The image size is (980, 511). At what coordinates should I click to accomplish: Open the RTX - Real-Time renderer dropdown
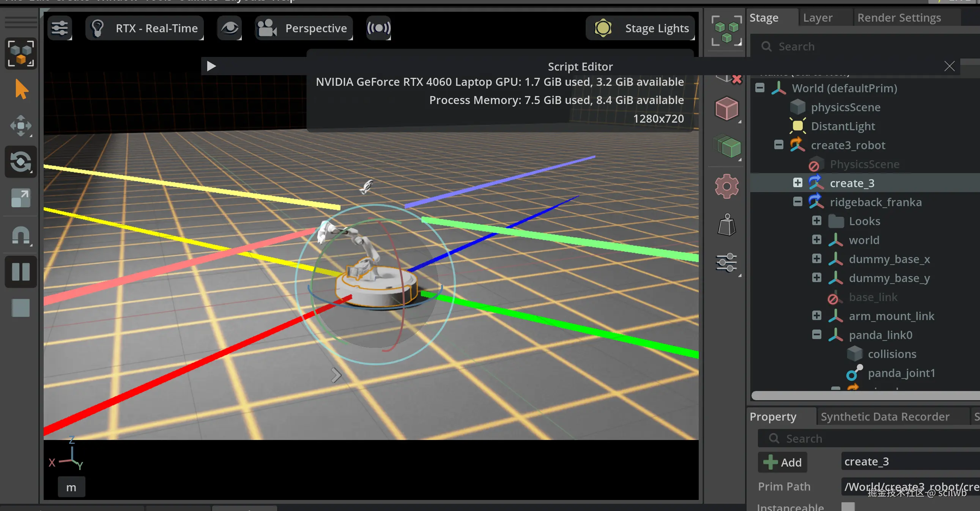145,28
